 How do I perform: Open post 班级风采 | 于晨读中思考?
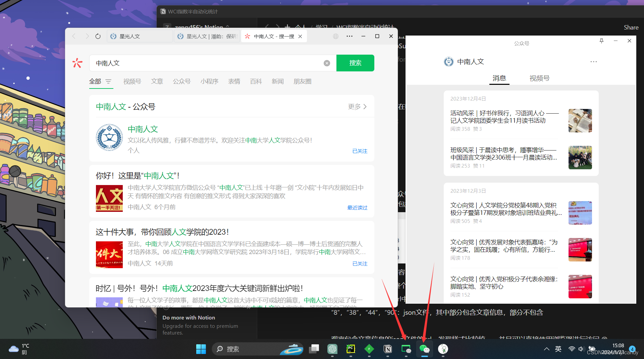point(504,154)
